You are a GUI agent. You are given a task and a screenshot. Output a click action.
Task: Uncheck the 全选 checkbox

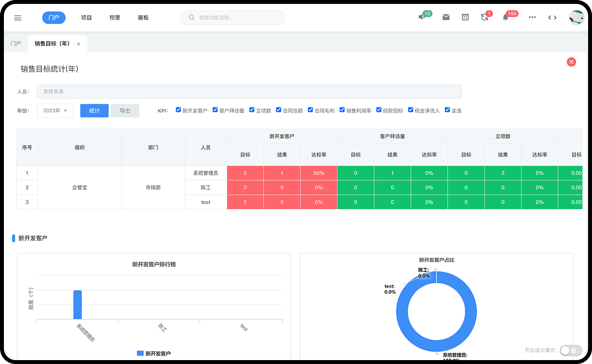click(448, 110)
